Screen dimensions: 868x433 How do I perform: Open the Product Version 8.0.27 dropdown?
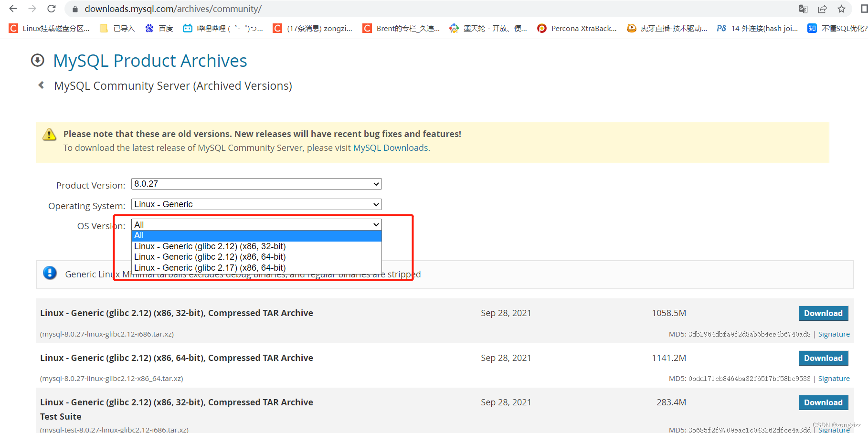tap(256, 184)
